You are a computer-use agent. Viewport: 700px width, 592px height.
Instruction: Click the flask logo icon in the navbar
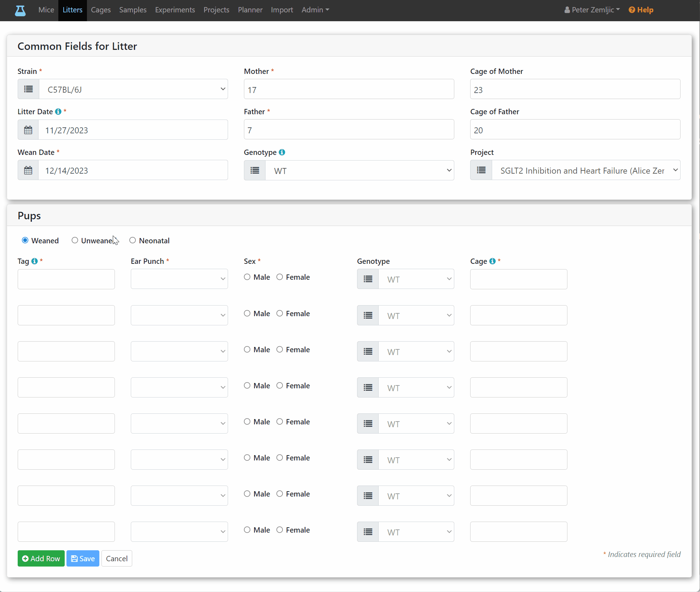point(20,11)
